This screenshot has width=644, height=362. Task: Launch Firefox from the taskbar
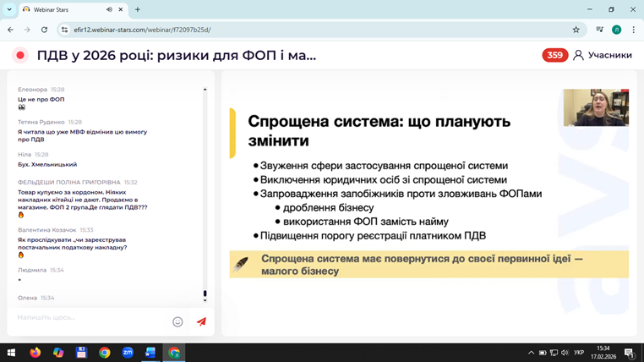[x=35, y=353]
